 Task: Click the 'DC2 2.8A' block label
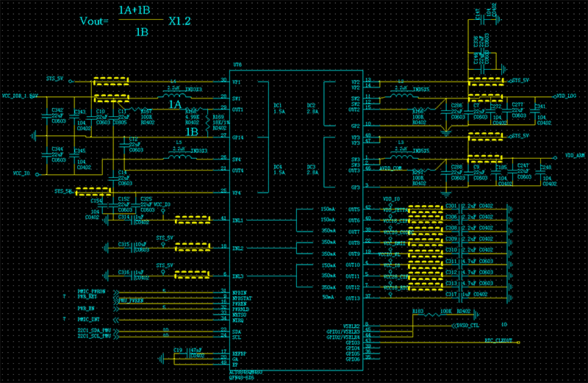312,108
